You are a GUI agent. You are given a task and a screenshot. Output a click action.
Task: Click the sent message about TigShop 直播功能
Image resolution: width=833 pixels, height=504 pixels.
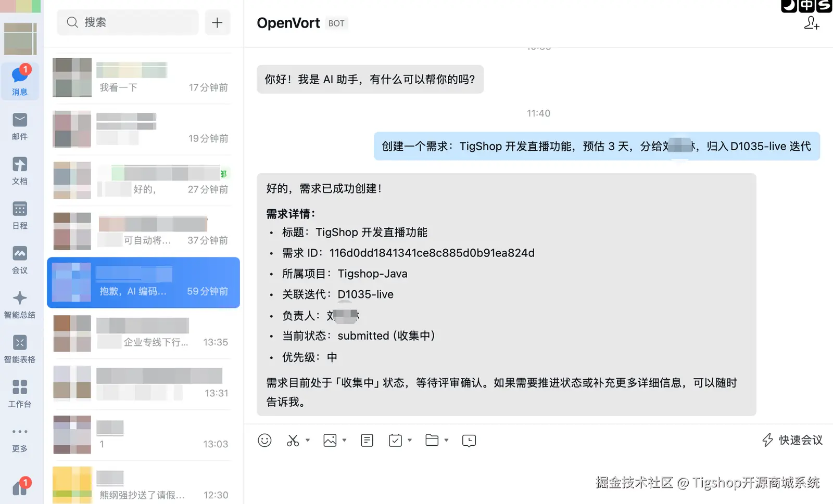point(597,146)
